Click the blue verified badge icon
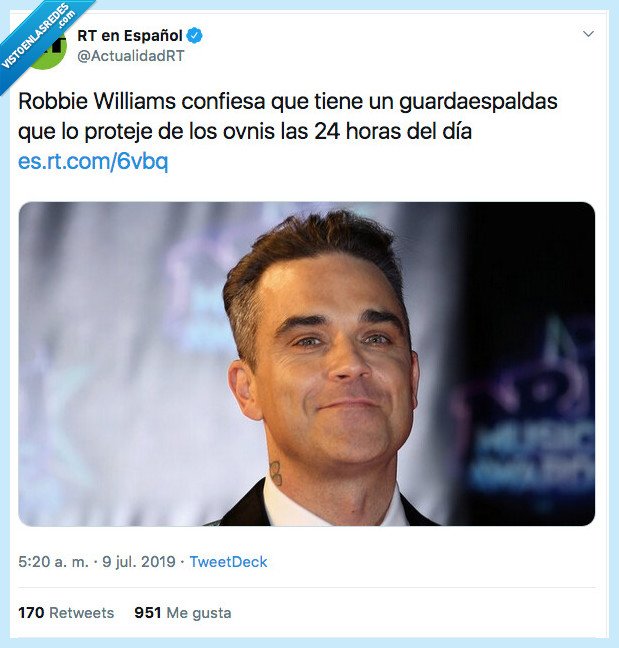This screenshot has width=619, height=648. (195, 36)
